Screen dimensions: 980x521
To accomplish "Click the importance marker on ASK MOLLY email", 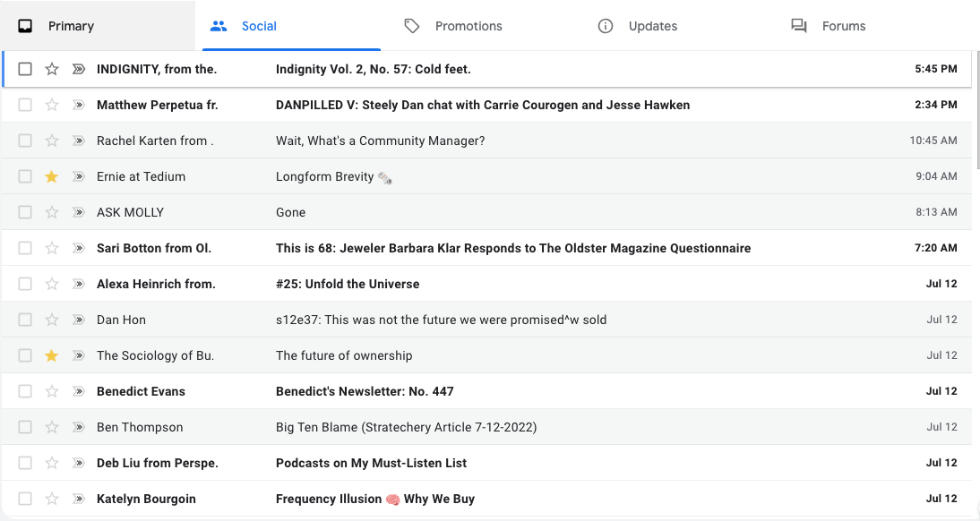I will [79, 212].
